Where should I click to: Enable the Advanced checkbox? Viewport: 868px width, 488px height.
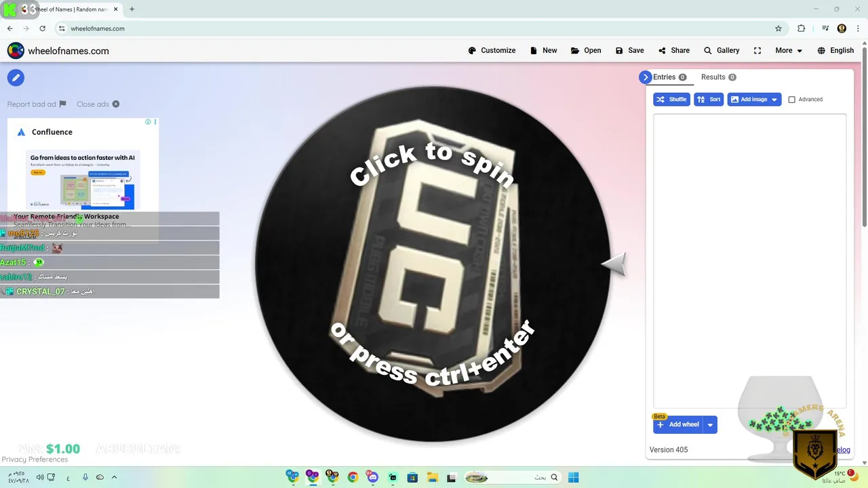[x=791, y=100]
